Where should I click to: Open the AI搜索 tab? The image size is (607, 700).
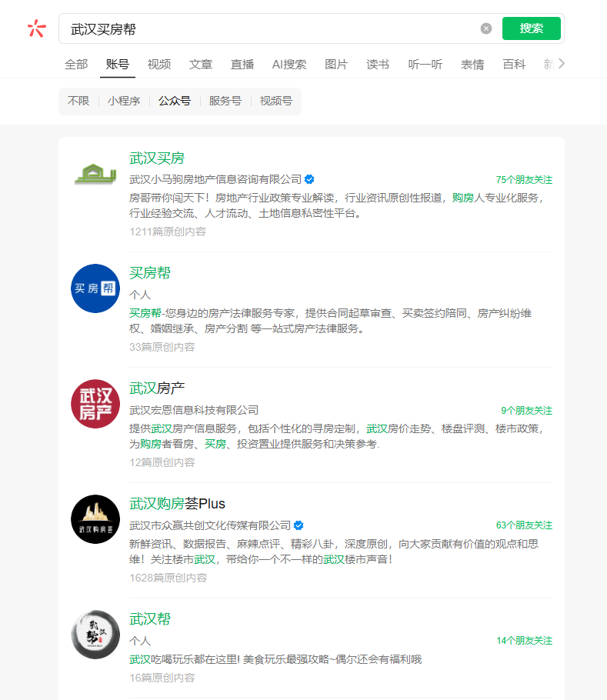(x=289, y=65)
